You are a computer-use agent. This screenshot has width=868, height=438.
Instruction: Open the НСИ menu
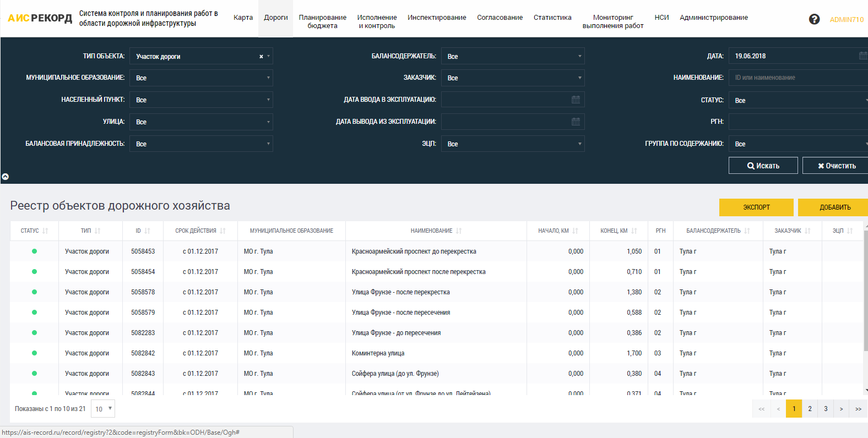pos(661,18)
